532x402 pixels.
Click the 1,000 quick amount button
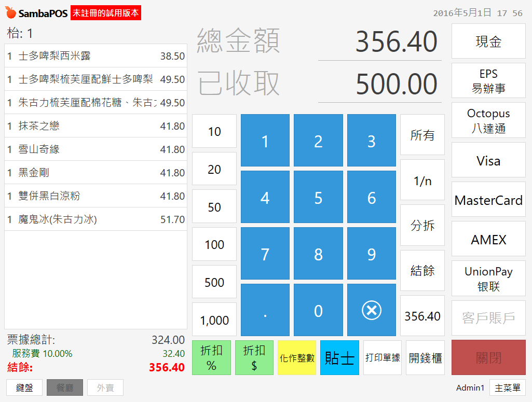(x=214, y=320)
